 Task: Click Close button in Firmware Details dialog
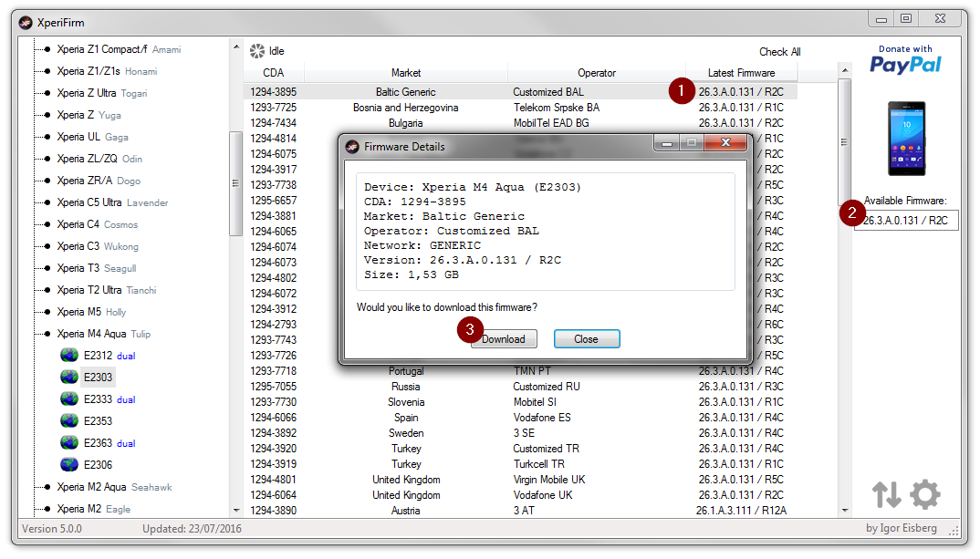[586, 339]
